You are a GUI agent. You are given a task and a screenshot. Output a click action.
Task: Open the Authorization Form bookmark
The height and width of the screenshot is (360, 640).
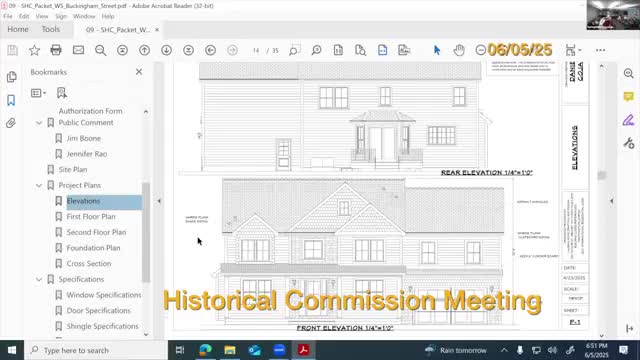pos(91,111)
